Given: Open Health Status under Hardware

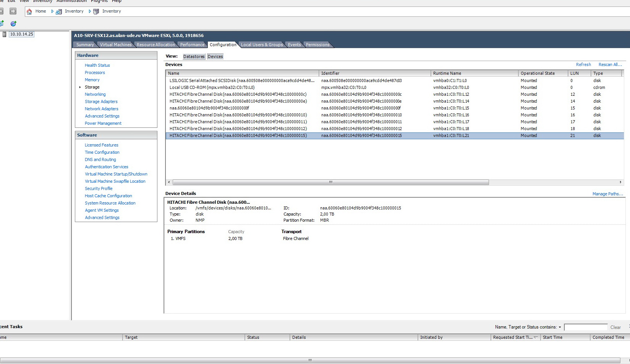Looking at the screenshot, I should coord(97,65).
